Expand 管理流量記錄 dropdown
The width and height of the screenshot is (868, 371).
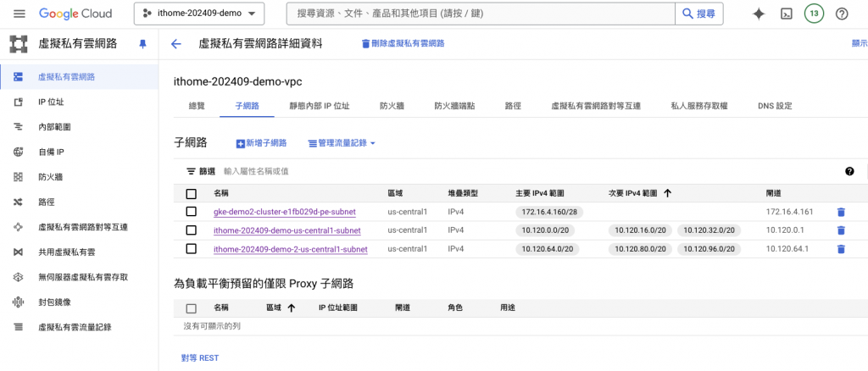pyautogui.click(x=342, y=143)
